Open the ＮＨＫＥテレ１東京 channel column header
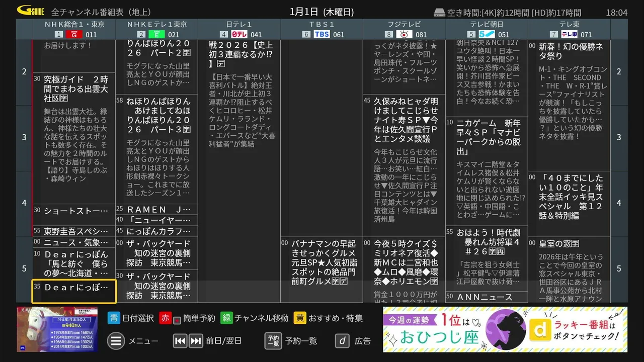 coord(156,29)
